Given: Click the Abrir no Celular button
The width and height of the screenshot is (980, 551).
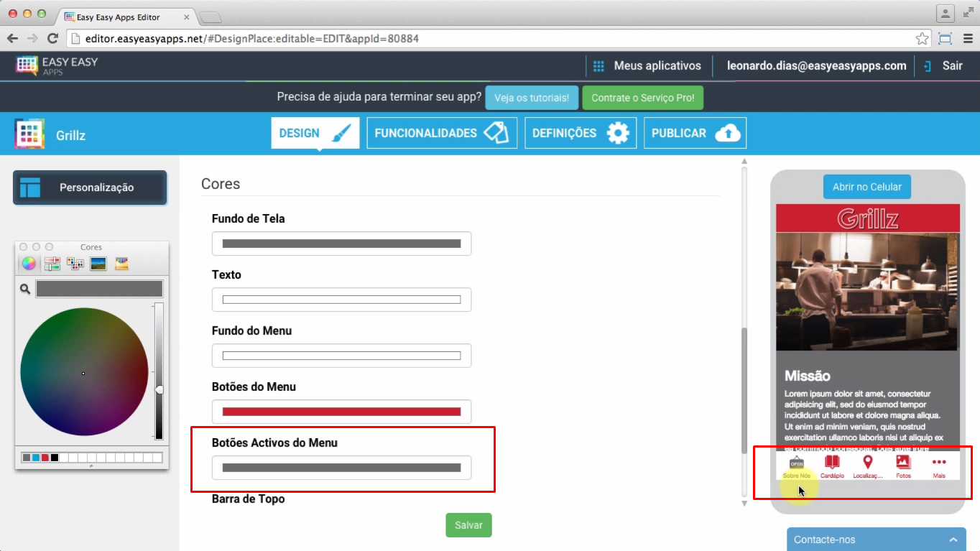Looking at the screenshot, I should [866, 187].
